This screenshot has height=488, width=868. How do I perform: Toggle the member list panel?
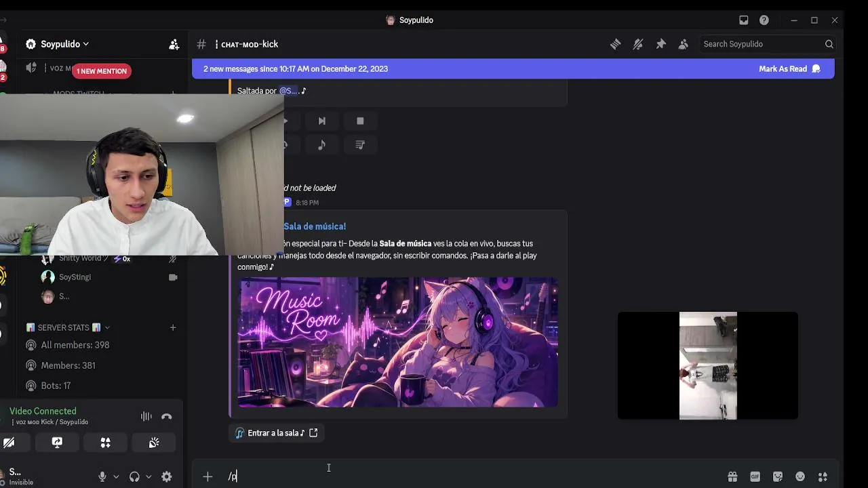(684, 44)
